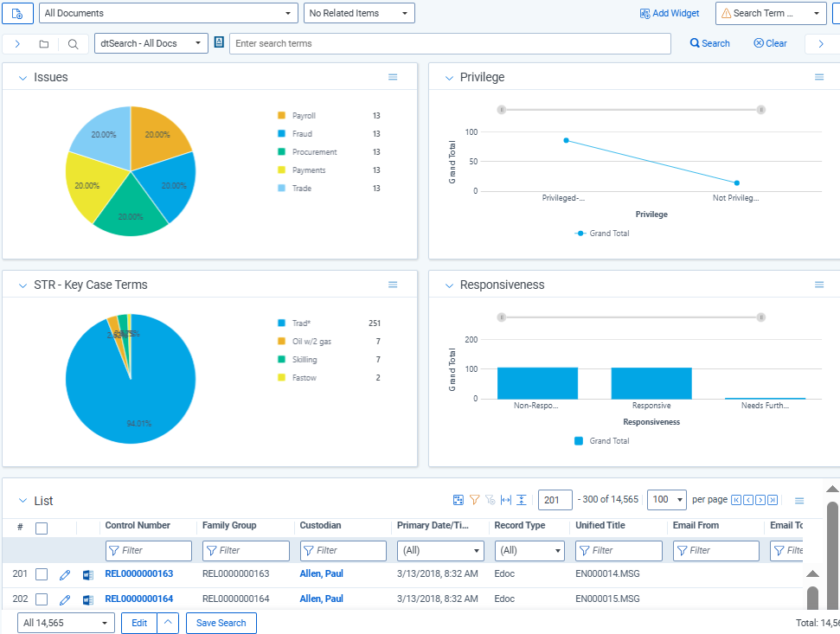The image size is (840, 634).
Task: Tick the select-all checkbox in list header
Action: [42, 528]
